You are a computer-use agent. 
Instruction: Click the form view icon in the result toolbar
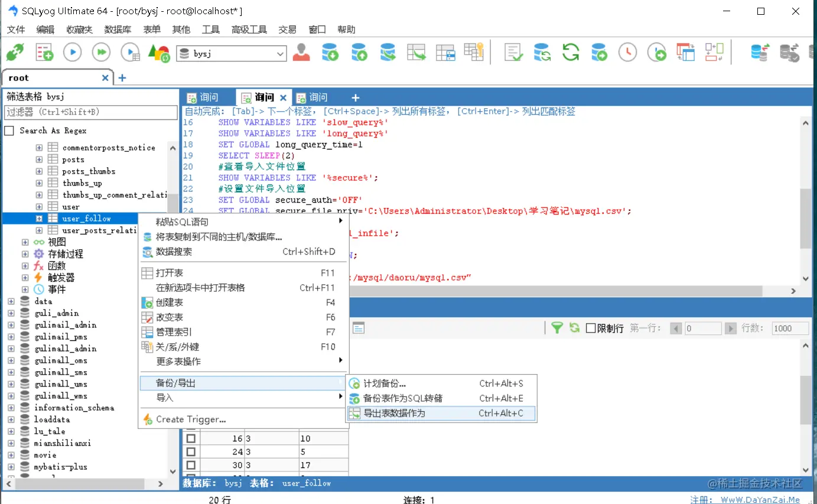coord(359,328)
